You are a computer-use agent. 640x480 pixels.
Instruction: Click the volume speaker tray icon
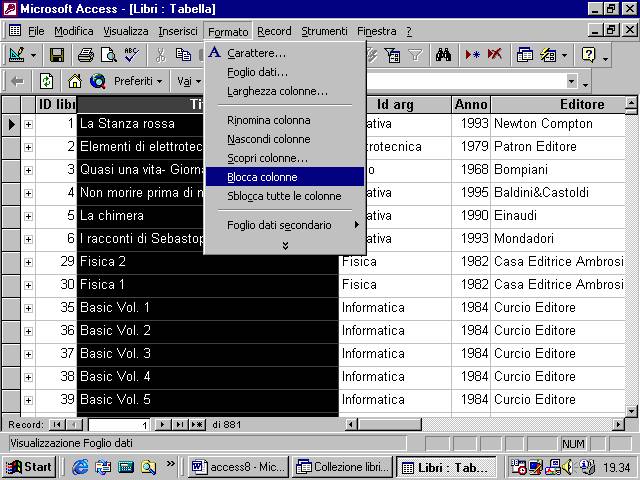[x=567, y=467]
